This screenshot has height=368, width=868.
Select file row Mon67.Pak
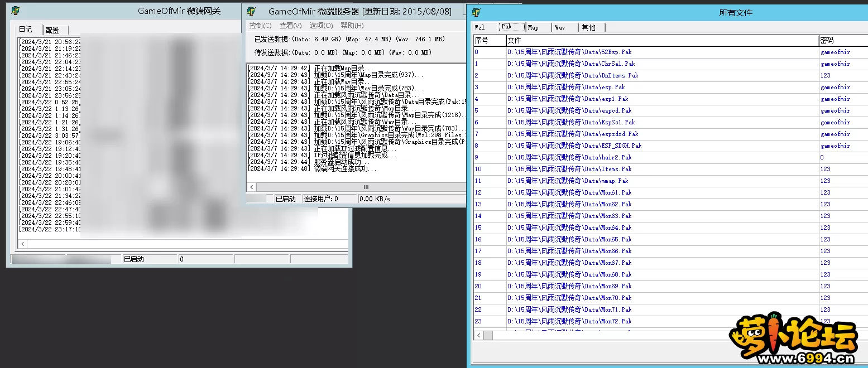point(670,263)
